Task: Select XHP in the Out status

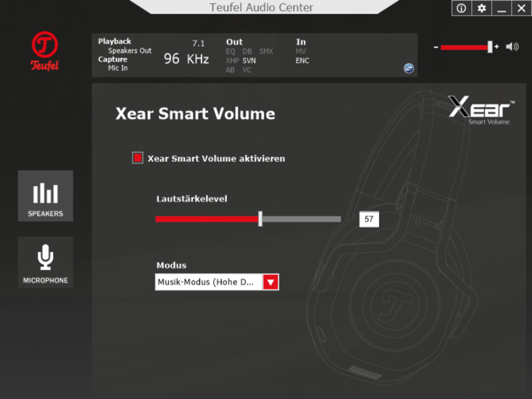Action: click(x=232, y=61)
